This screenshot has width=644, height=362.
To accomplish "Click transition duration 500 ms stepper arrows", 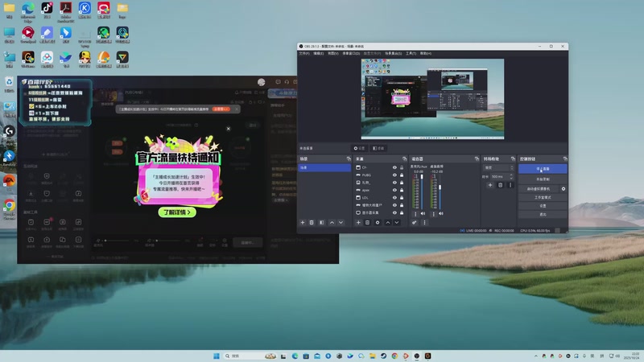I will tap(511, 176).
